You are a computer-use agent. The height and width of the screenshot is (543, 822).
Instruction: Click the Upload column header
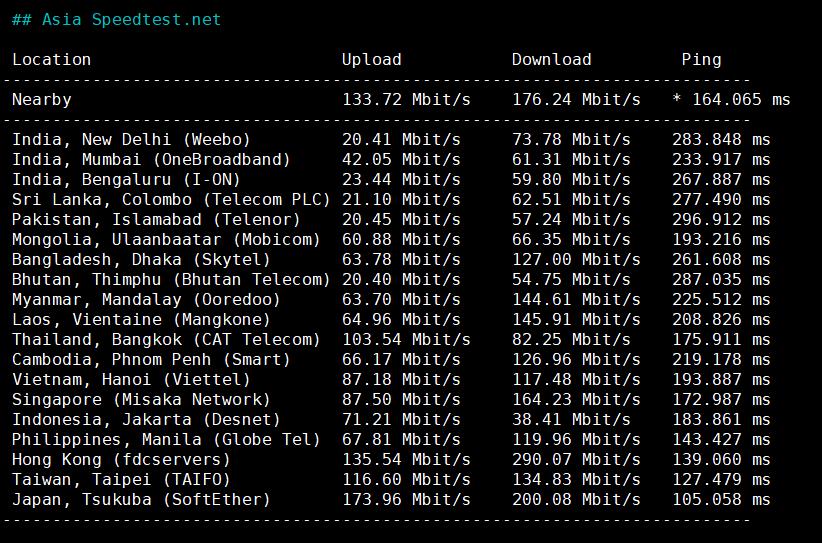(371, 59)
